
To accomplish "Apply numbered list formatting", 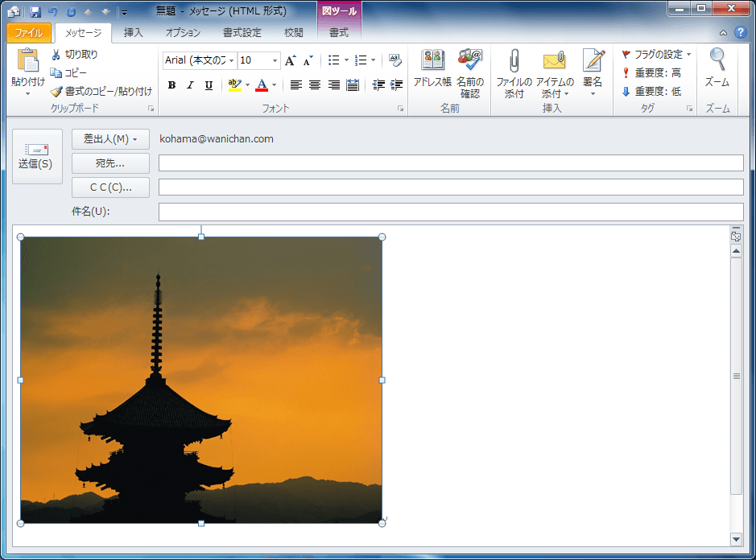I will point(361,60).
